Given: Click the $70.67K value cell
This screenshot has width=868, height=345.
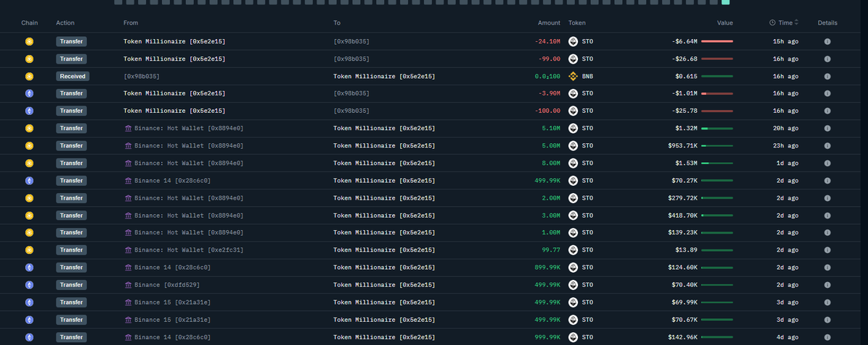Looking at the screenshot, I should (685, 319).
